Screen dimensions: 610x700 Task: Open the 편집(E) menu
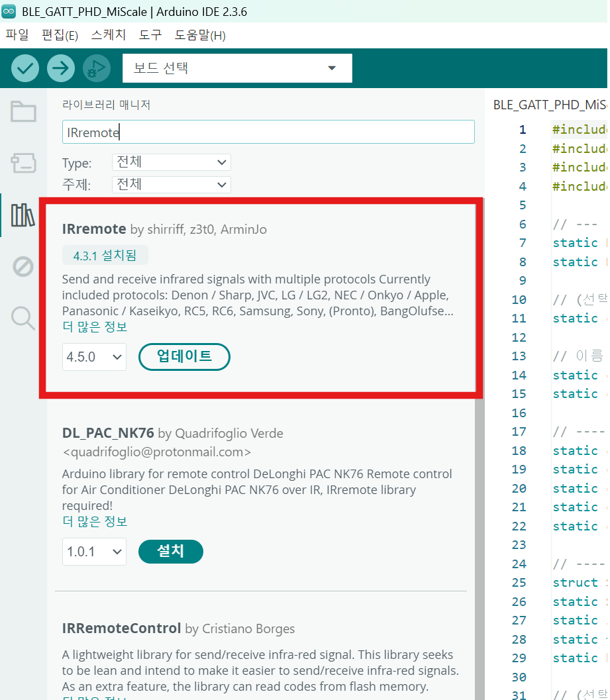pos(60,35)
